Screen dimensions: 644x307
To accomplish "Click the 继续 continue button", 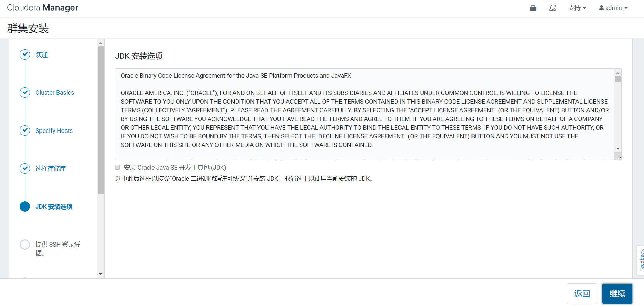I will tap(617, 293).
